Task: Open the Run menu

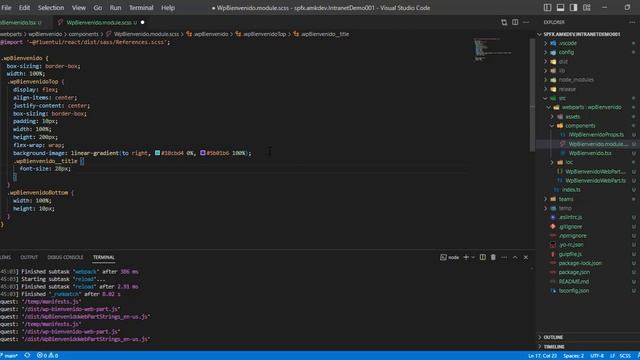Action: [116, 8]
